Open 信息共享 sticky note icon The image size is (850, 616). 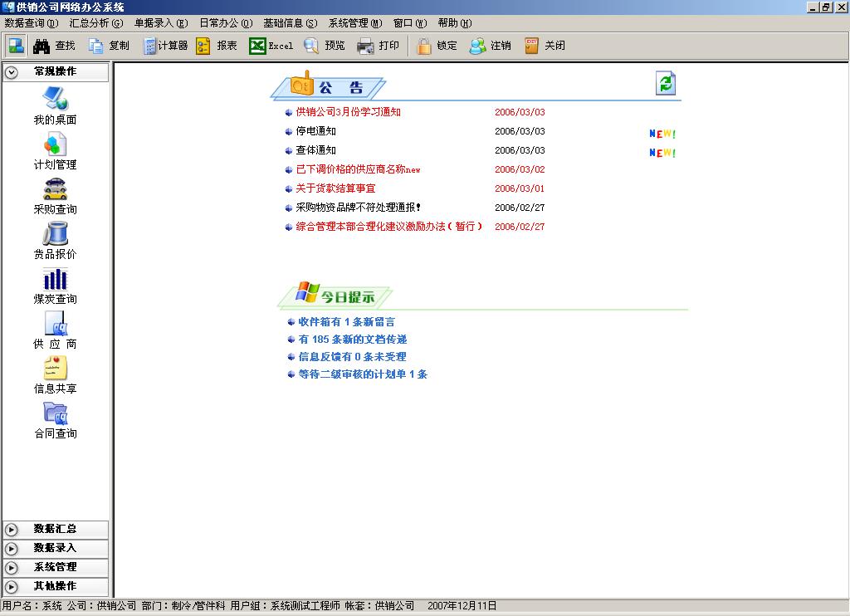click(55, 369)
